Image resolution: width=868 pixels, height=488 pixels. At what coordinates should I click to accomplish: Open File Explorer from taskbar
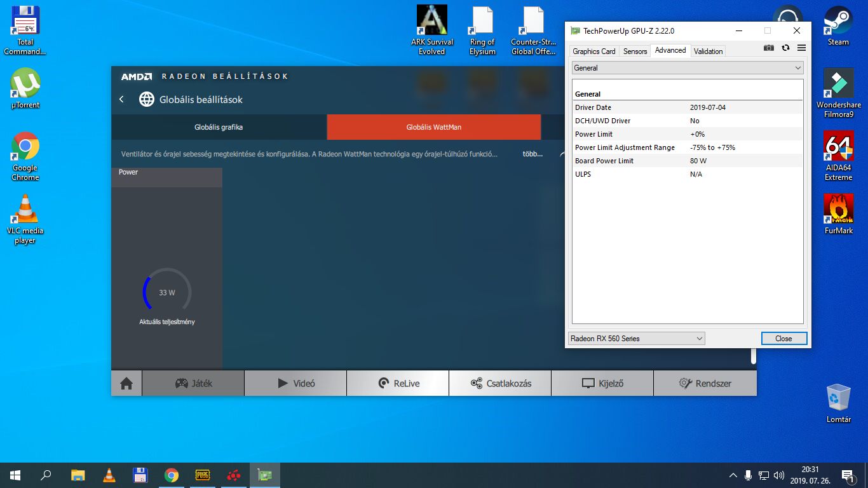point(78,475)
